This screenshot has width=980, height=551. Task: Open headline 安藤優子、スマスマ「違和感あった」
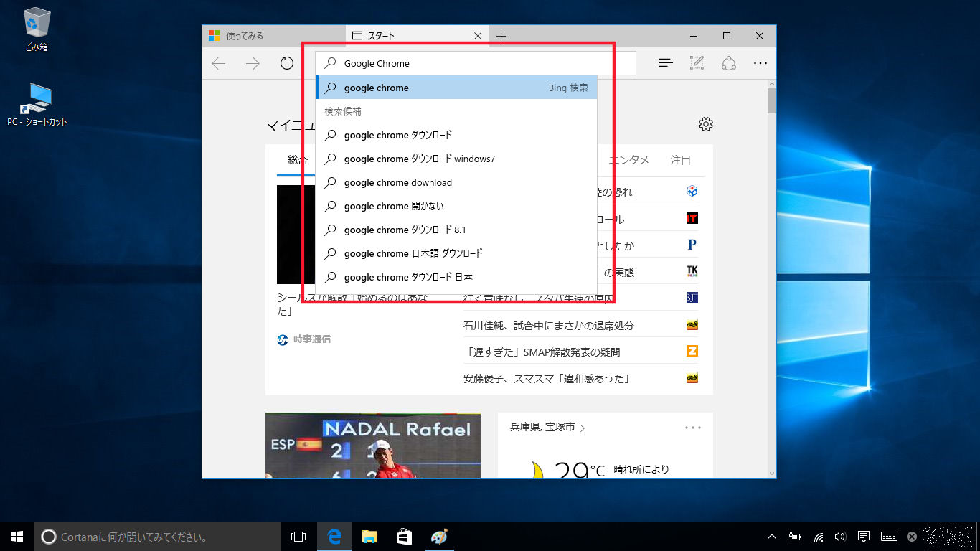tap(547, 378)
